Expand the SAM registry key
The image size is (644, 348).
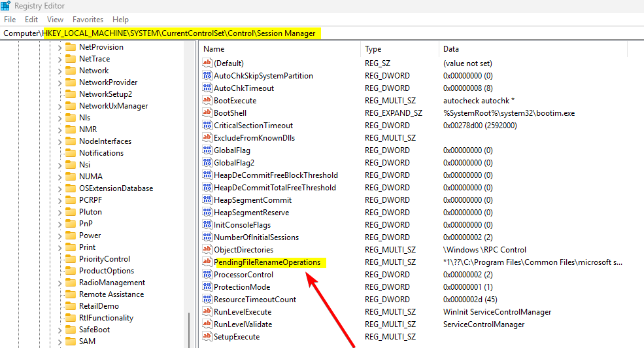pyautogui.click(x=59, y=341)
